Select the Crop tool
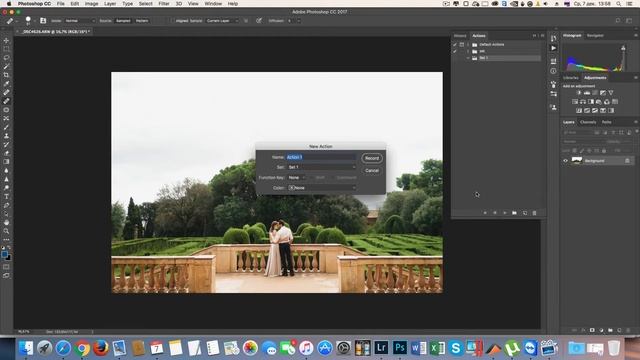The image size is (640, 360). click(x=6, y=75)
